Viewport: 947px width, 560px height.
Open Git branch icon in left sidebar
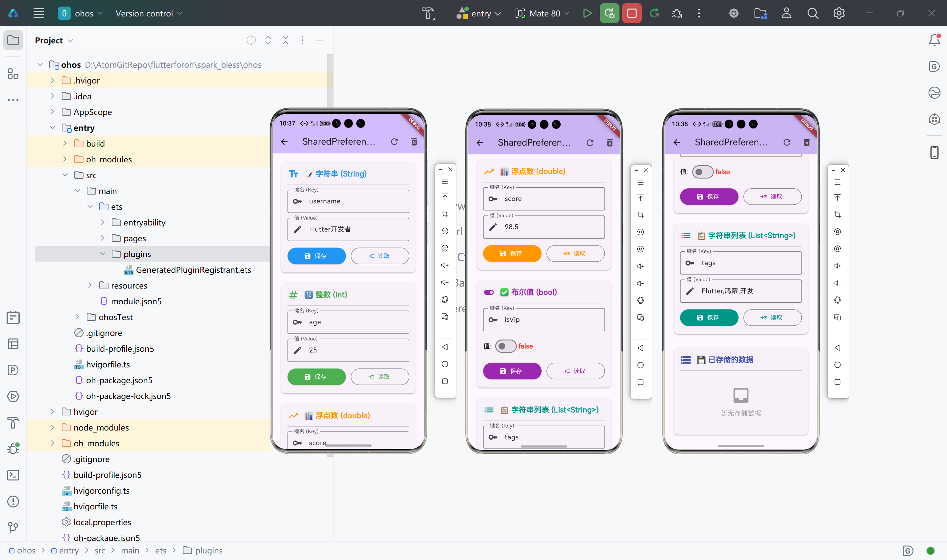13,527
